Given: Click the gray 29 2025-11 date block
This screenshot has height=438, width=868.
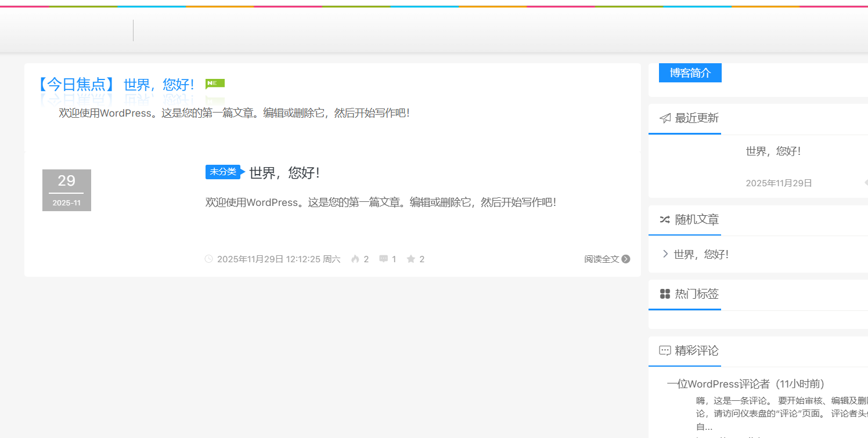Looking at the screenshot, I should coord(66,190).
